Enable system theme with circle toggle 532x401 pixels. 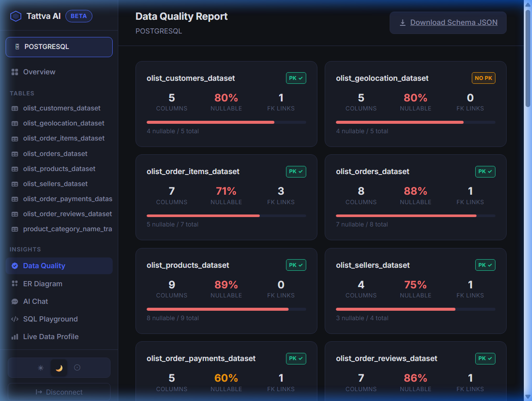tap(77, 368)
